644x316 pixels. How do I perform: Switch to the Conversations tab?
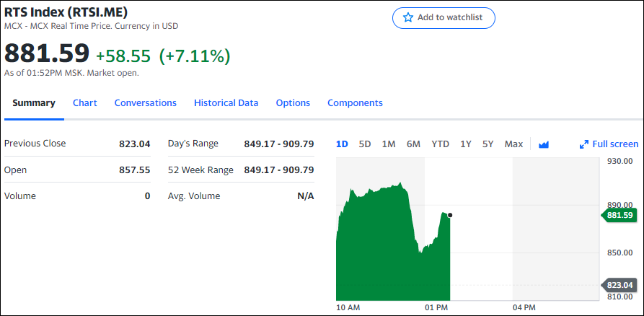tap(145, 103)
